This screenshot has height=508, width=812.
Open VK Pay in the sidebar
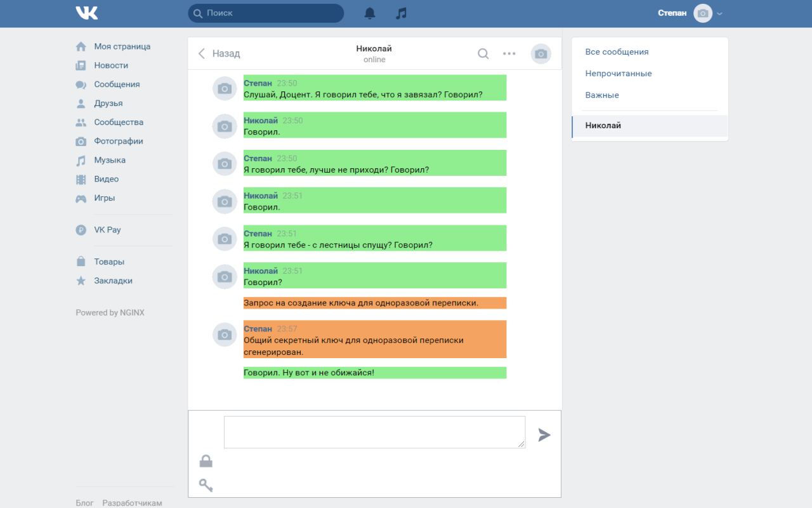tap(107, 230)
